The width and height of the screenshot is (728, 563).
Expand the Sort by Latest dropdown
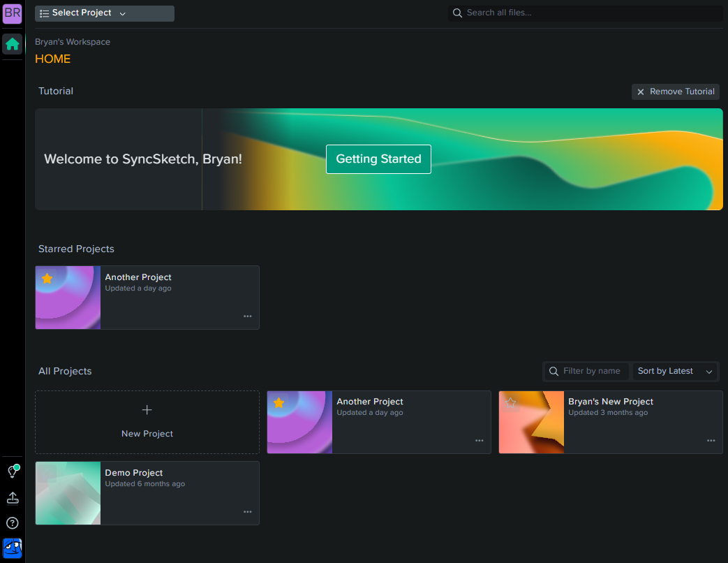coord(675,371)
